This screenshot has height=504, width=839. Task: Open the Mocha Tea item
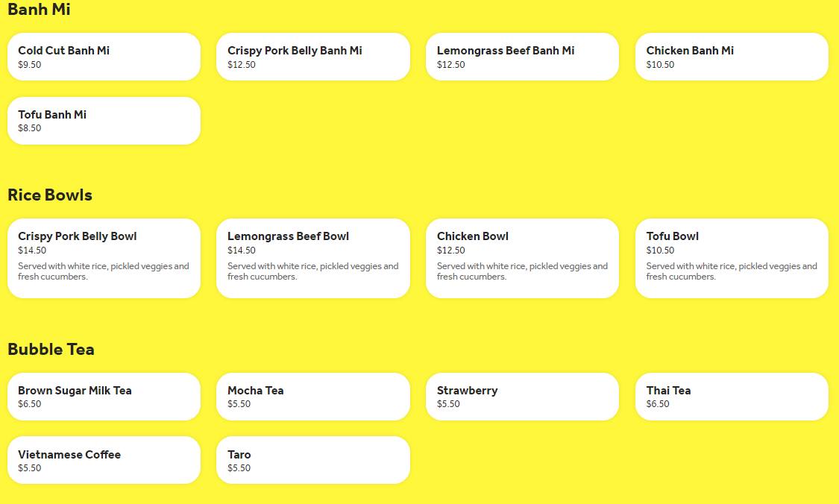pyautogui.click(x=312, y=396)
